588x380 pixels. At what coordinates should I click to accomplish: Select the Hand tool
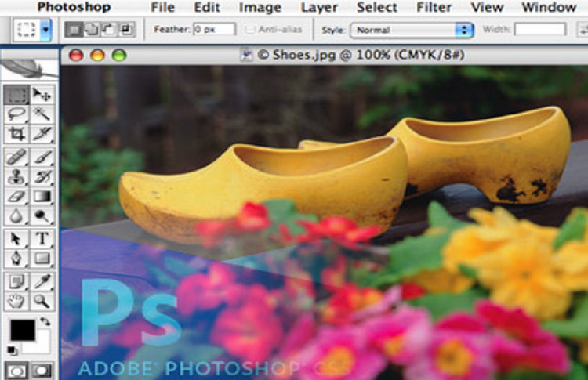coord(16,302)
